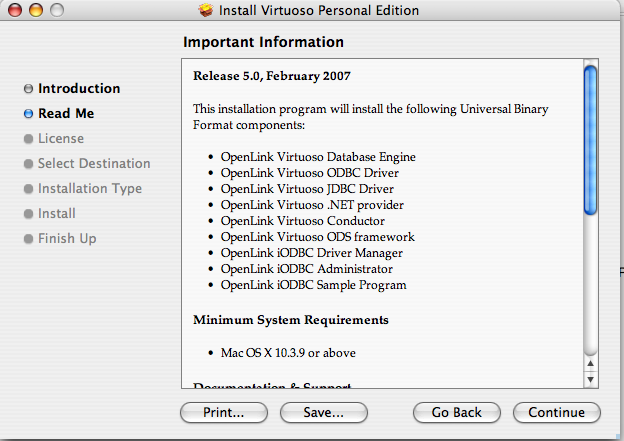Viewport: 624px width, 441px height.
Task: Click the grayed-out zoom window button
Action: (57, 10)
